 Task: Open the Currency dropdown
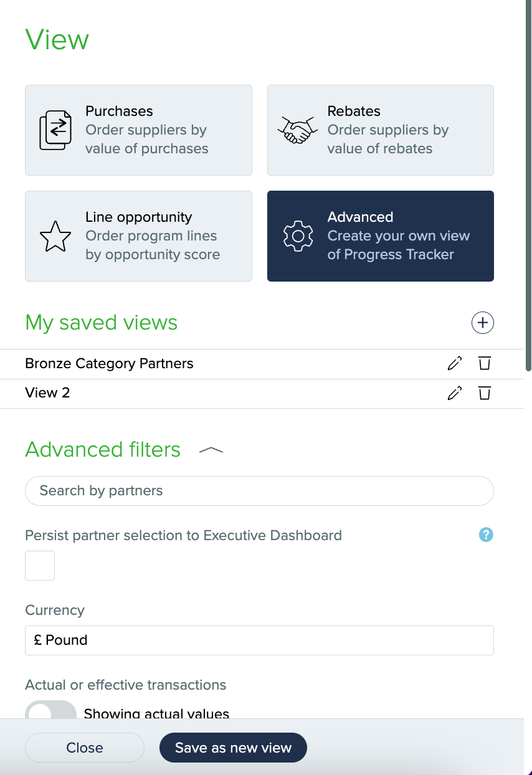pos(259,640)
